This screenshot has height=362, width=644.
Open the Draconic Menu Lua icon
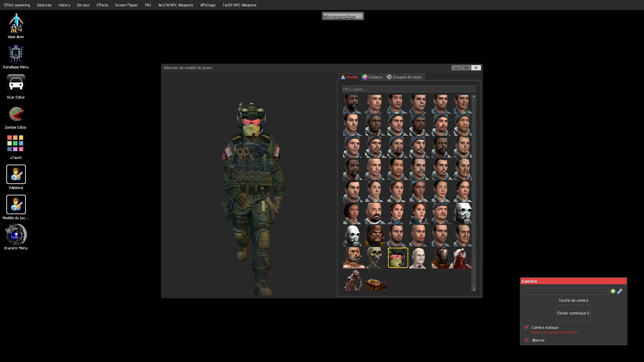pyautogui.click(x=16, y=235)
